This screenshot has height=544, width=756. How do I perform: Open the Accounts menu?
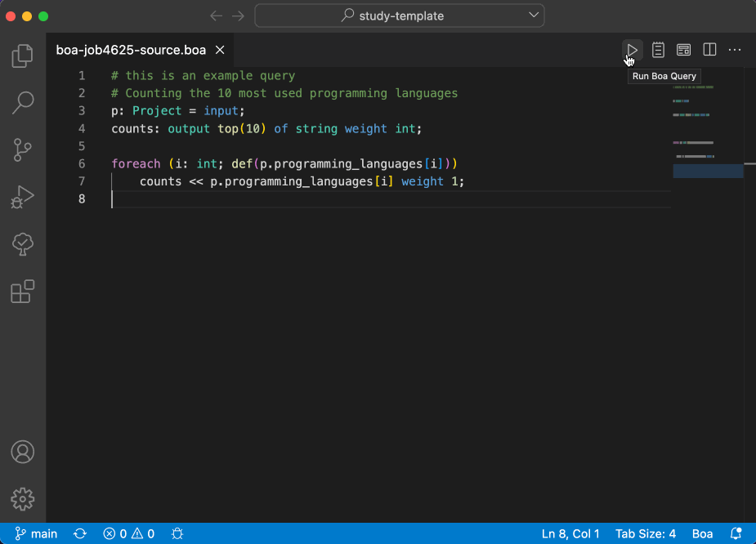[22, 452]
